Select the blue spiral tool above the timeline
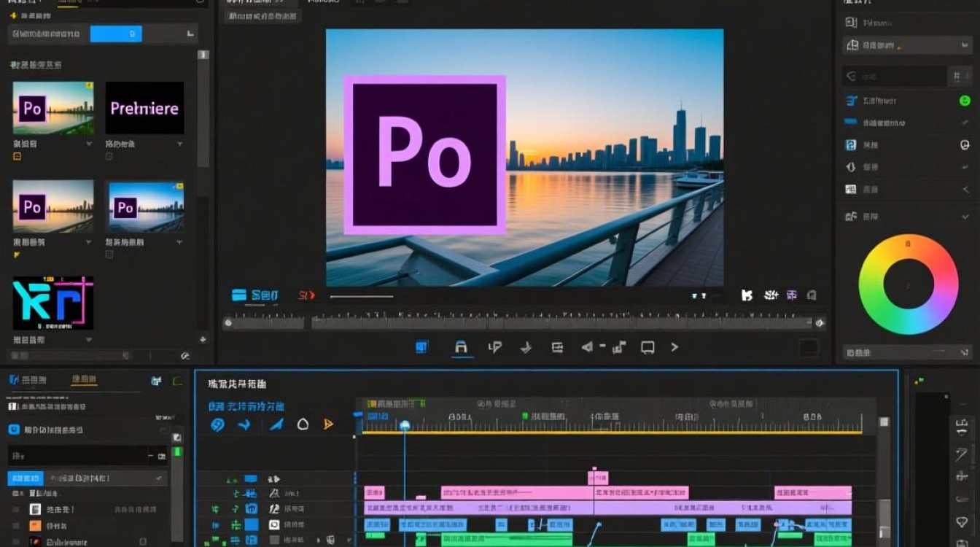Image resolution: width=980 pixels, height=547 pixels. coord(217,424)
